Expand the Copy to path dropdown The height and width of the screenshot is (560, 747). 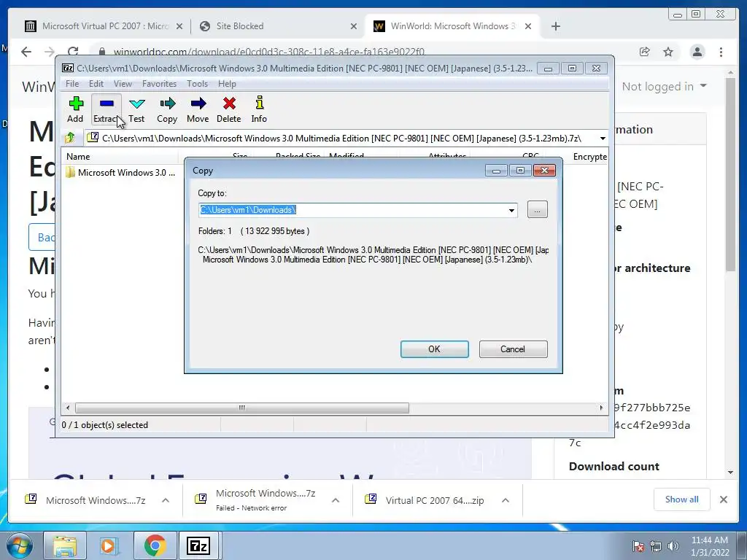511,210
